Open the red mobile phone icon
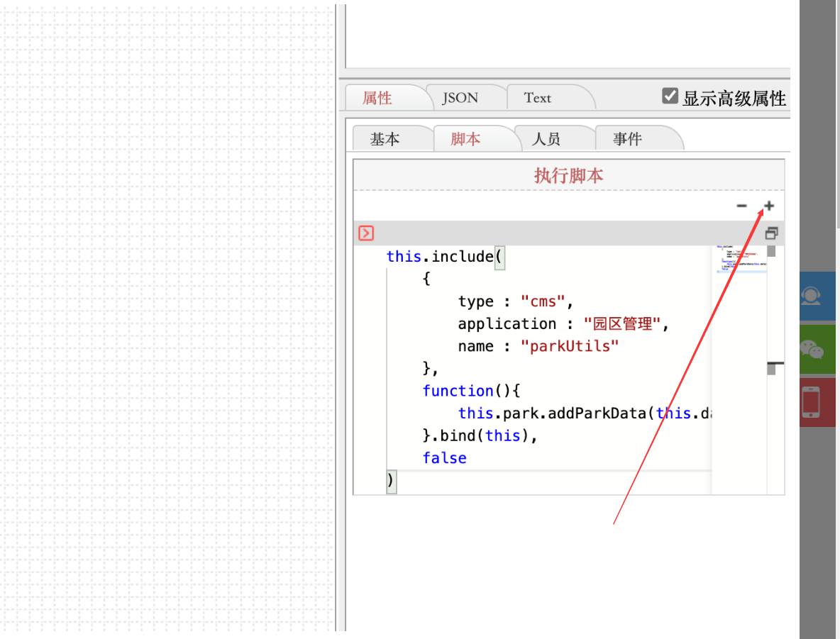Viewport: 840px width, 639px height. tap(812, 402)
